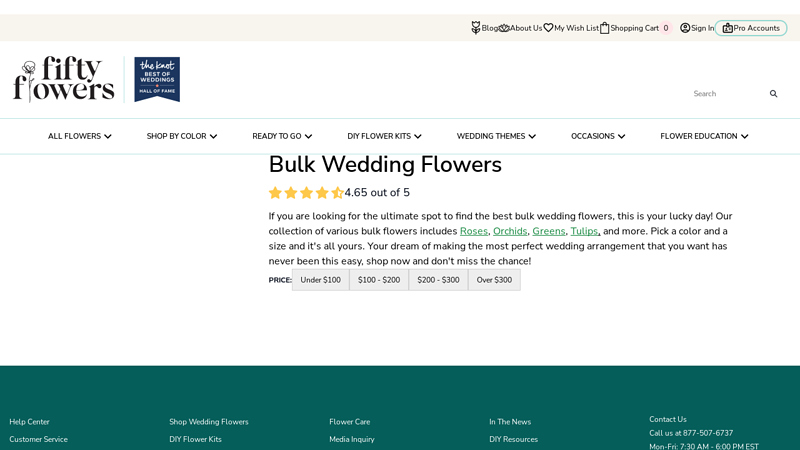
Task: Open the Shopping Cart link
Action: coord(634,28)
